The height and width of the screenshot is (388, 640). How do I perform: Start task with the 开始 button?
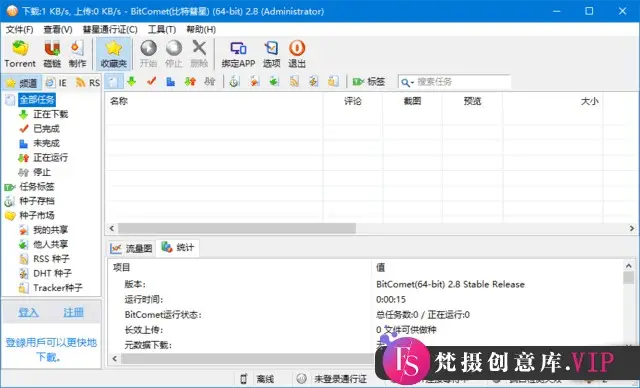[x=148, y=54]
